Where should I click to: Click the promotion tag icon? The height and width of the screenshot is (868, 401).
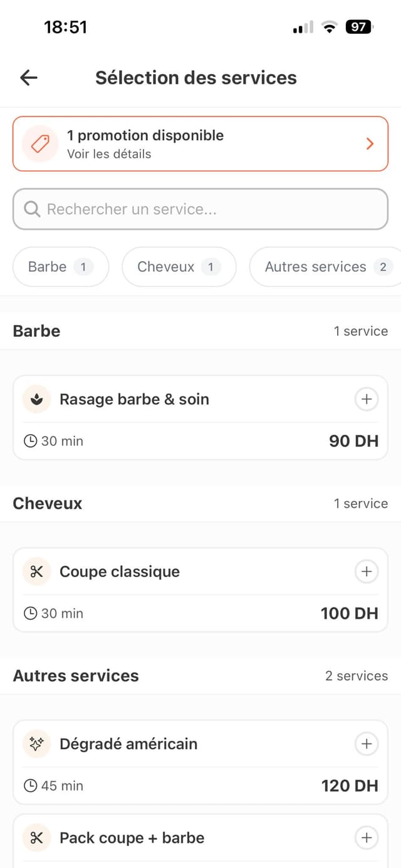[x=38, y=143]
